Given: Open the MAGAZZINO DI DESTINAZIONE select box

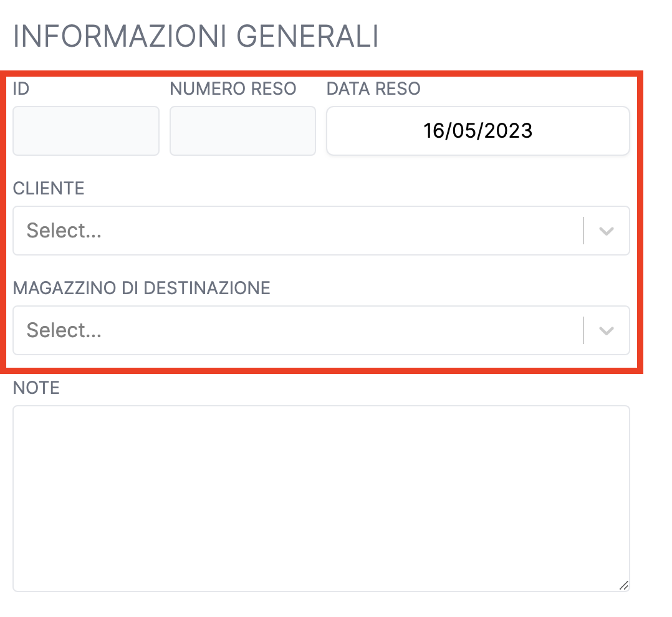Looking at the screenshot, I should (x=321, y=330).
